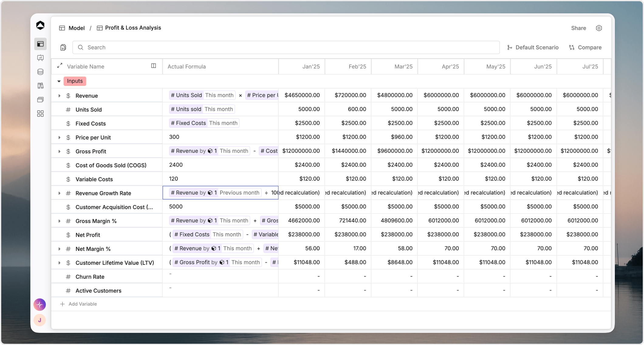The width and height of the screenshot is (644, 345).
Task: Expand the Revenue Growth Rate row
Action: (60, 193)
